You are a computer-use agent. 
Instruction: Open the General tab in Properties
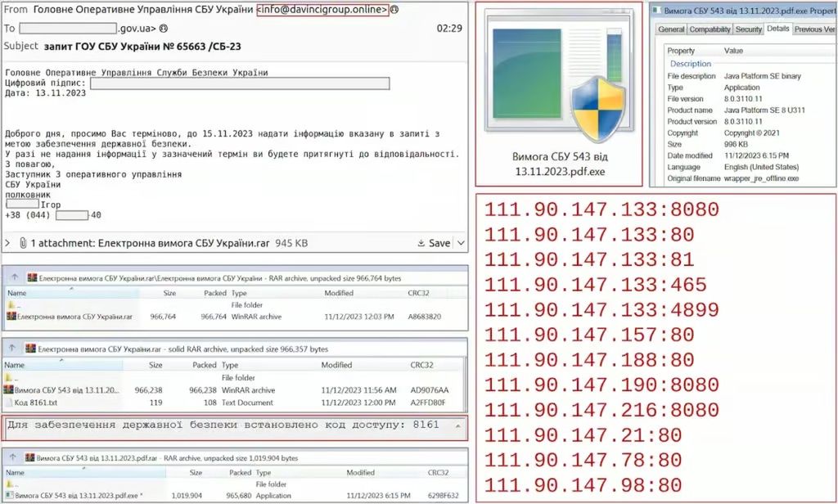point(671,29)
